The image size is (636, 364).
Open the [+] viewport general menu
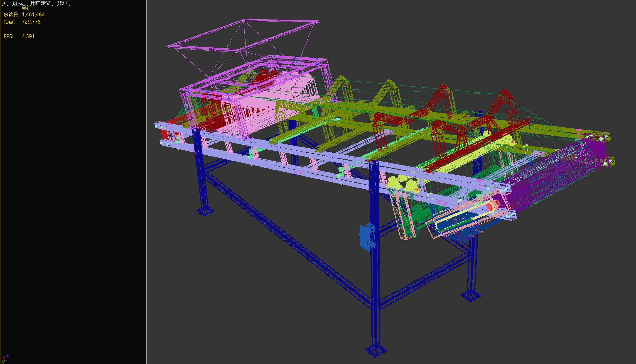click(5, 3)
